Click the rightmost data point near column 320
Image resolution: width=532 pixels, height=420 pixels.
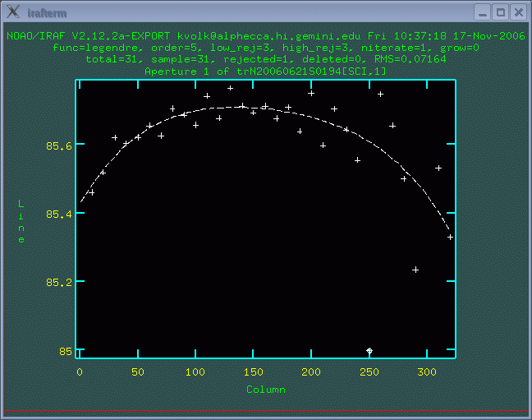click(x=450, y=238)
